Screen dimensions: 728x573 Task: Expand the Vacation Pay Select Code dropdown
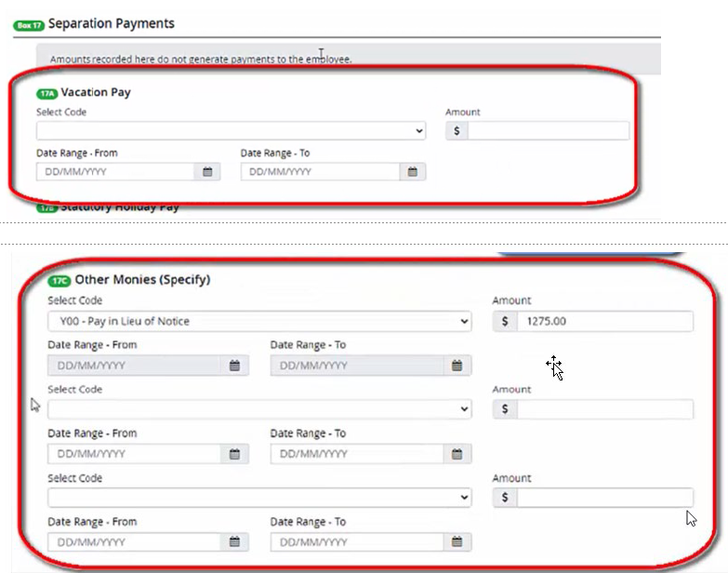(231, 131)
